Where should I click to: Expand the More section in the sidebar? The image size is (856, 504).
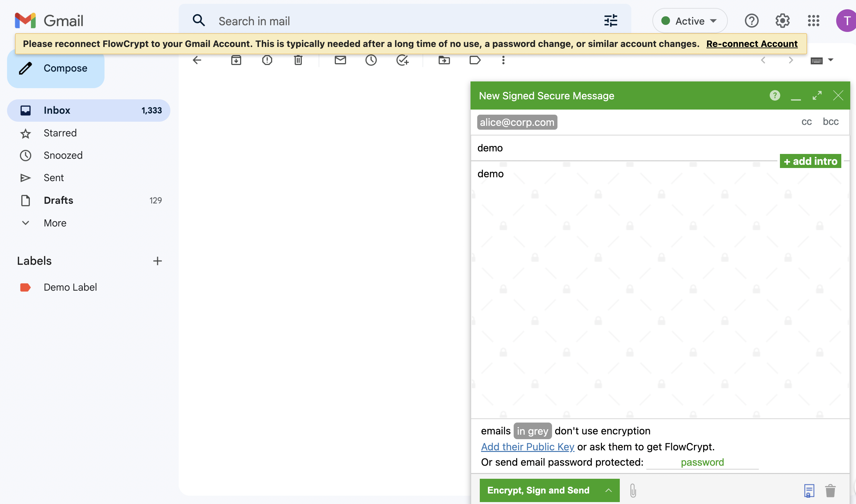[x=55, y=223]
